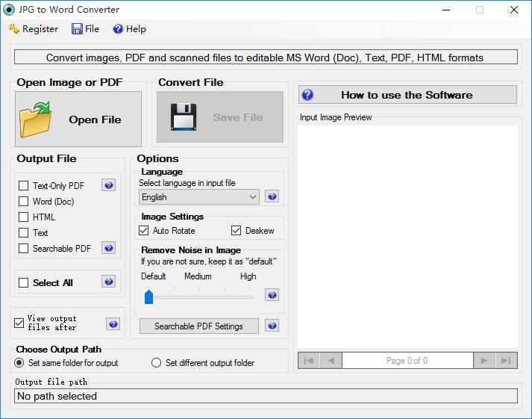
Task: Open the help icon beside Searchable PDF Settings
Action: point(272,326)
